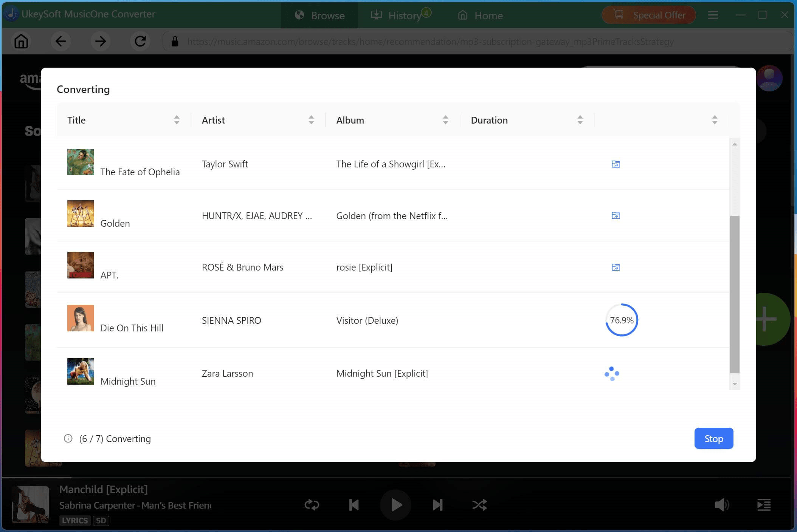797x532 pixels.
Task: Click the "ROSÉ & Bruno Mars" cell
Action: click(x=243, y=267)
